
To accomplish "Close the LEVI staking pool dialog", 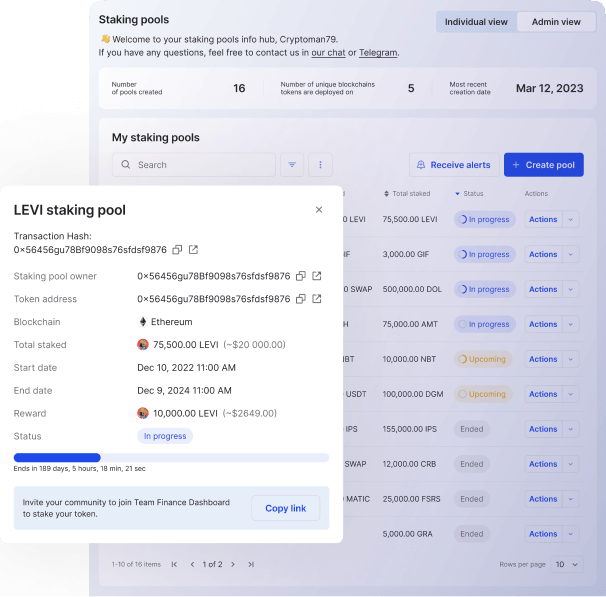I will 319,210.
